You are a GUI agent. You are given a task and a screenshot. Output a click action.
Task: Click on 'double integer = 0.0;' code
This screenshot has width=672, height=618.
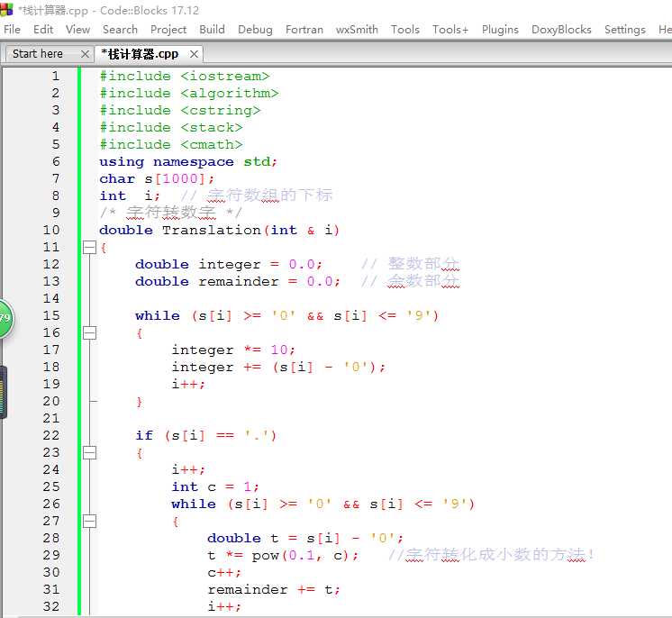(x=229, y=265)
